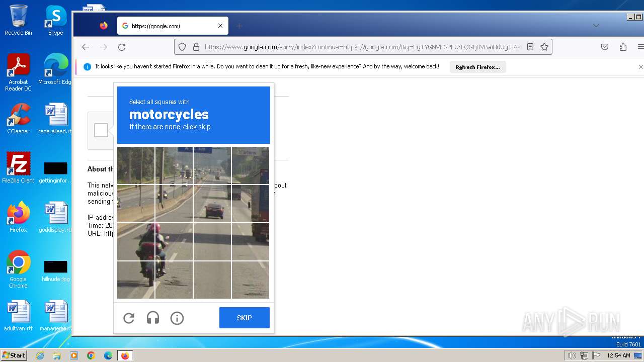
Task: Reload the captcha challenge
Action: 129,318
